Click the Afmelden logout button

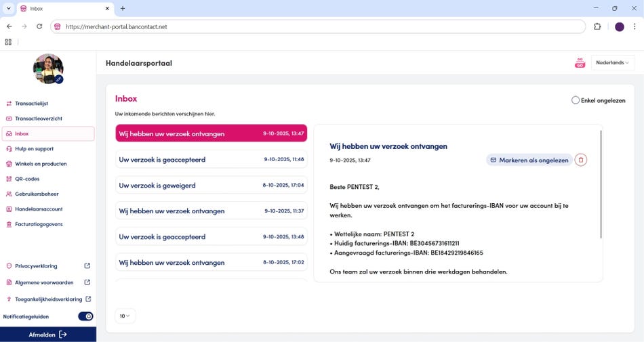click(47, 335)
